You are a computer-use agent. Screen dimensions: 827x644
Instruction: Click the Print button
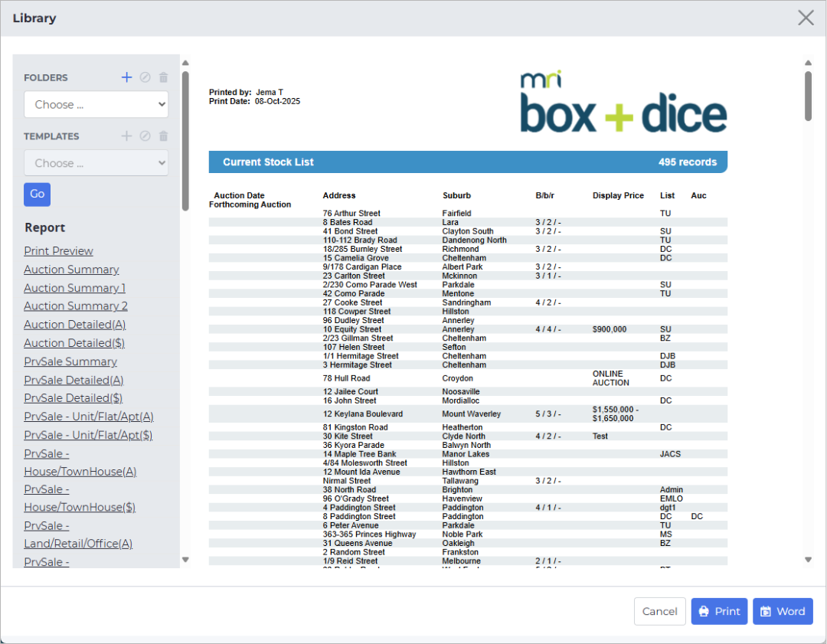[719, 611]
